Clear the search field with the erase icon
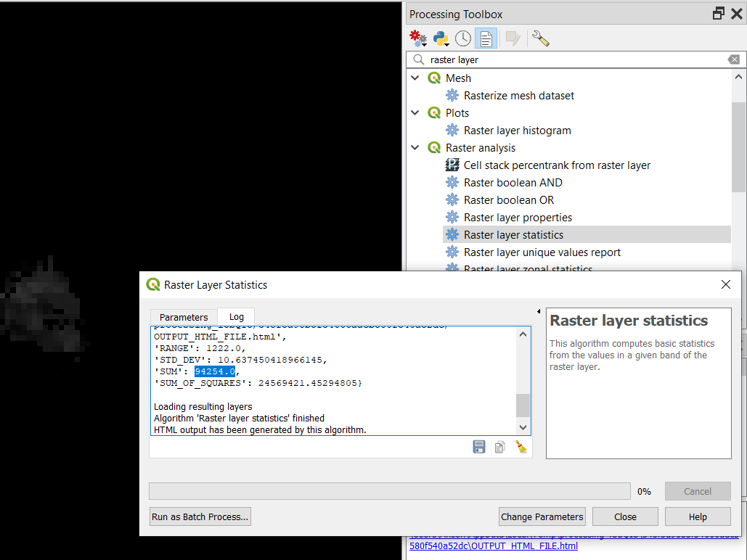747x560 pixels. pos(733,59)
